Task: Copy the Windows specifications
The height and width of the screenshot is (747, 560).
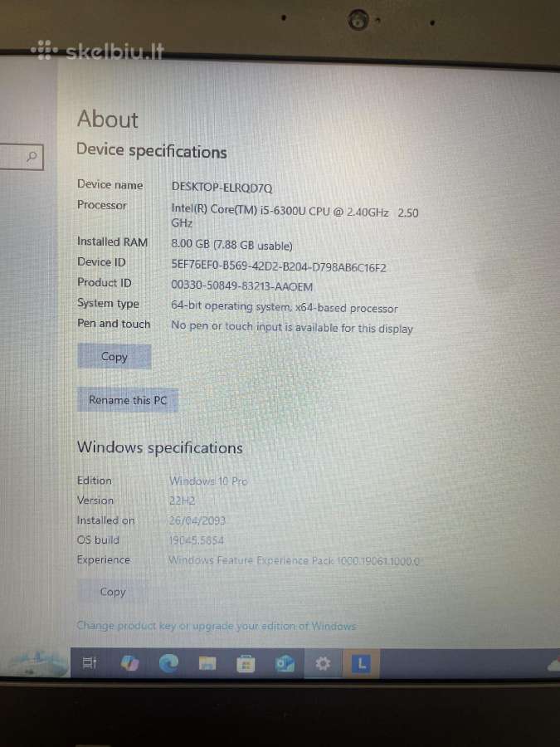Action: point(113,592)
